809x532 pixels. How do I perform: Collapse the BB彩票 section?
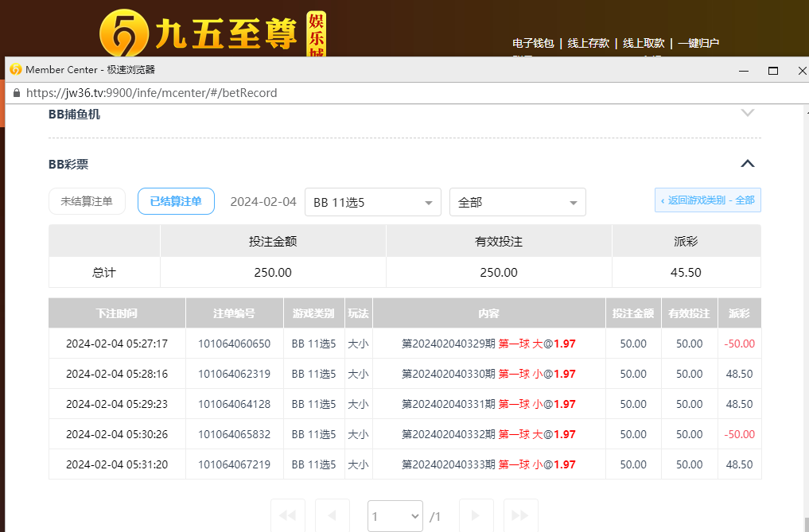click(748, 164)
